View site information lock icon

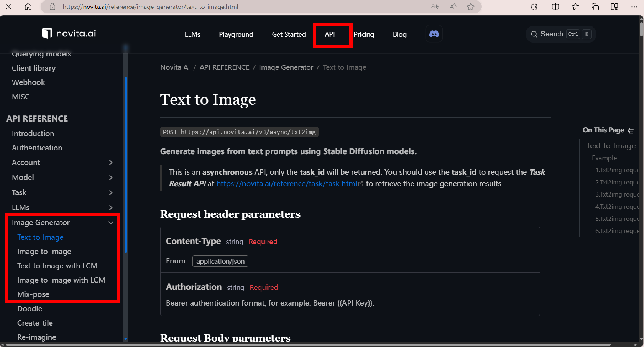52,7
